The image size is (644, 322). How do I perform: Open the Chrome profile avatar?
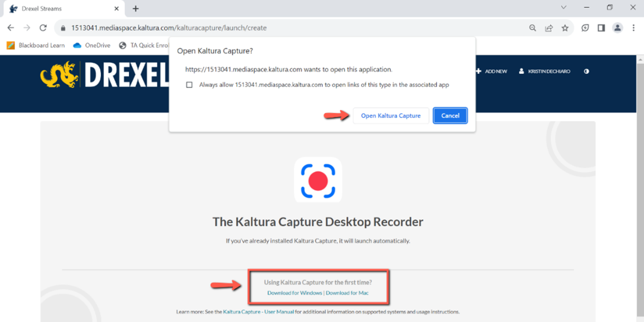(618, 28)
